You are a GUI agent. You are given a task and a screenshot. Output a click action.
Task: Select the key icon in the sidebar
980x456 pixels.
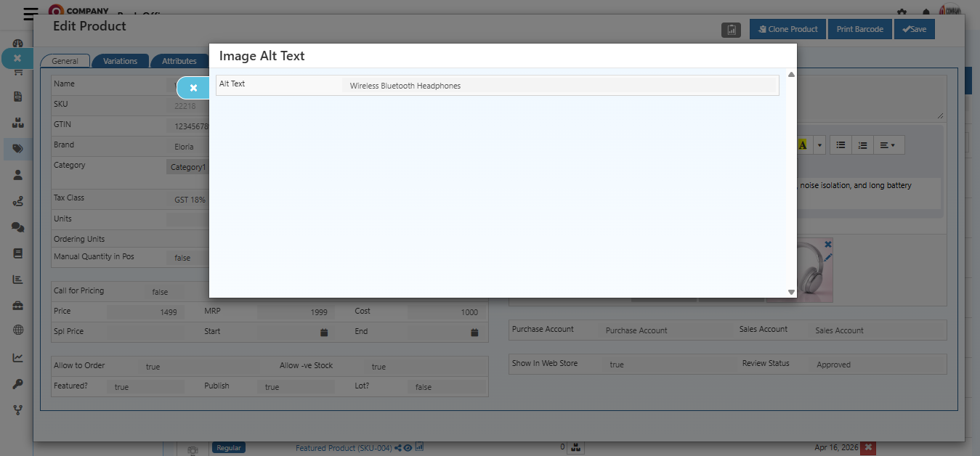pos(17,383)
